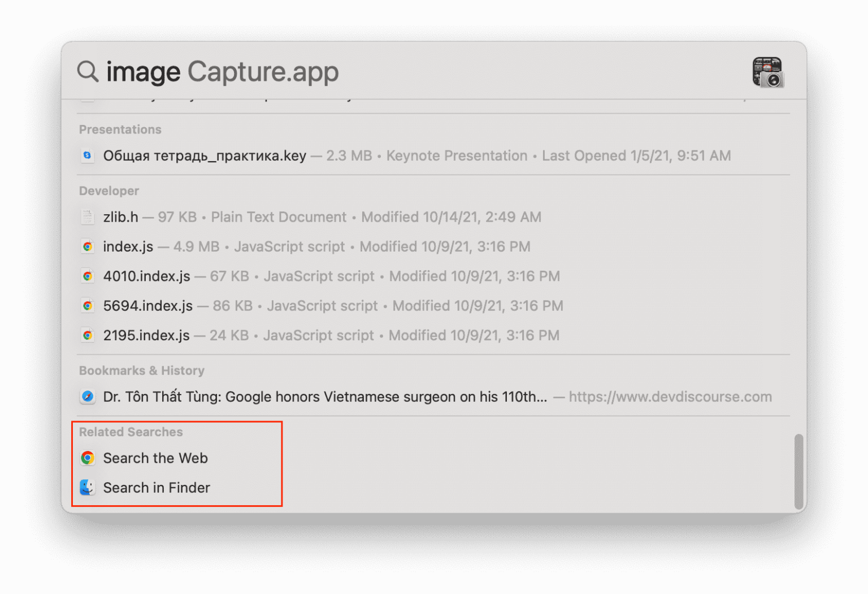
Task: Click the Keynote icon beside Общая тетрадь_практика.key
Action: tap(88, 155)
